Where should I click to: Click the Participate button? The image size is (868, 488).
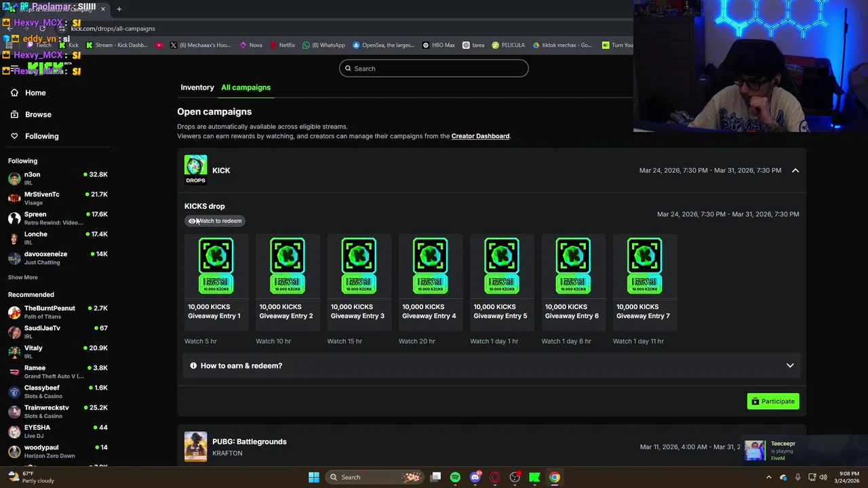pos(773,401)
